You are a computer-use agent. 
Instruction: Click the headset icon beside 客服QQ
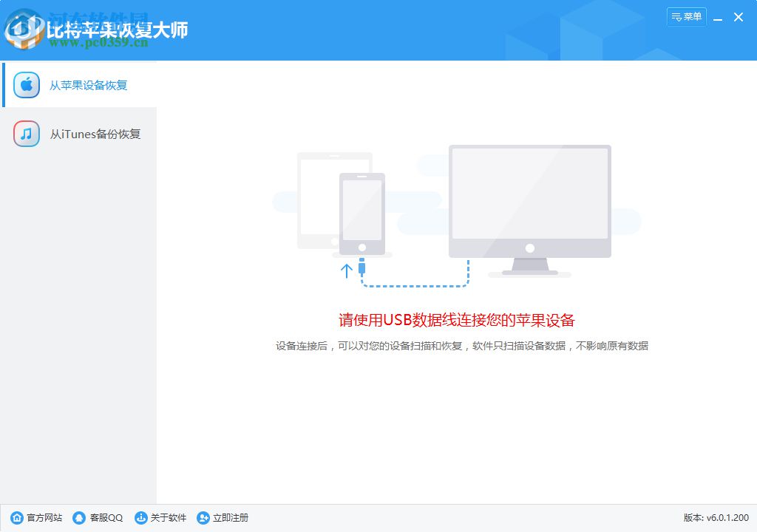tap(78, 518)
